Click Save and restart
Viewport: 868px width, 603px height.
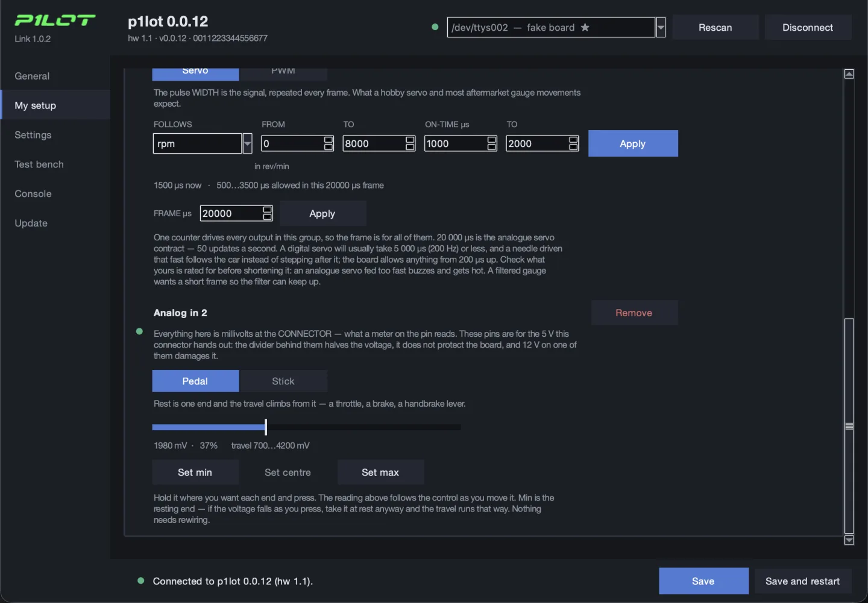tap(802, 581)
